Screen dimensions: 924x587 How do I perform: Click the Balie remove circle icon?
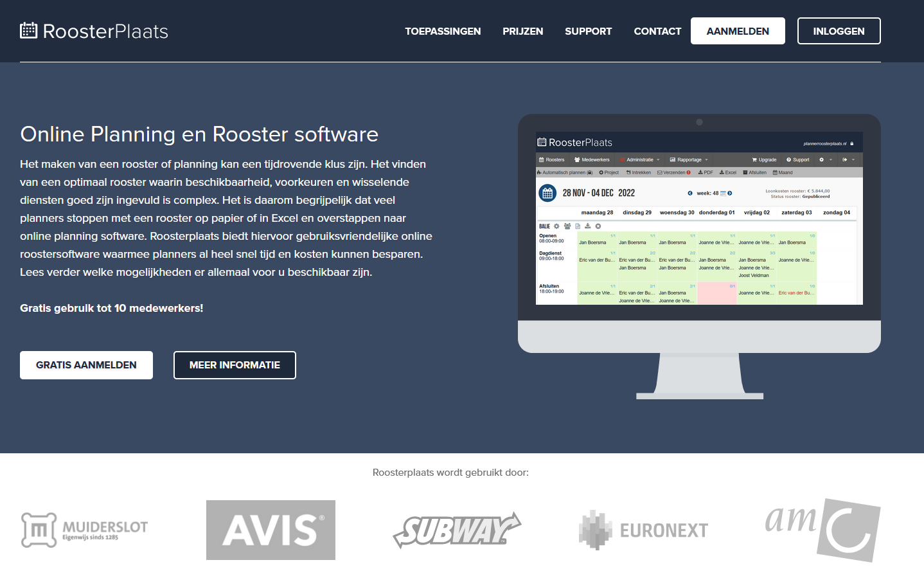598,226
